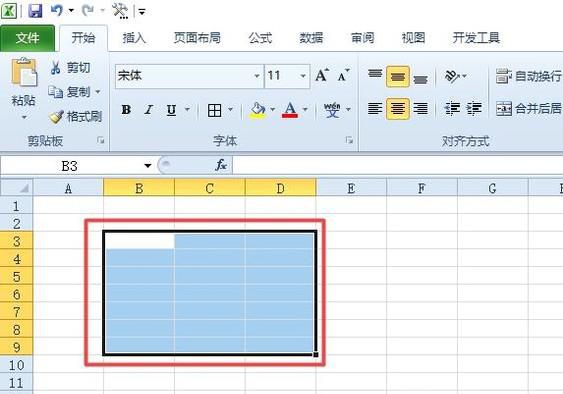Viewport: 563px width, 394px height.
Task: Select column E header
Action: [x=351, y=187]
